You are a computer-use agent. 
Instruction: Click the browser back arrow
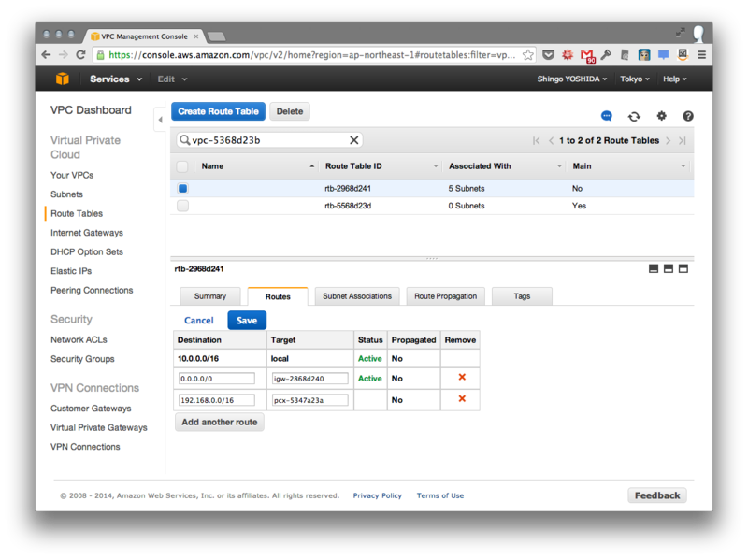[x=46, y=55]
